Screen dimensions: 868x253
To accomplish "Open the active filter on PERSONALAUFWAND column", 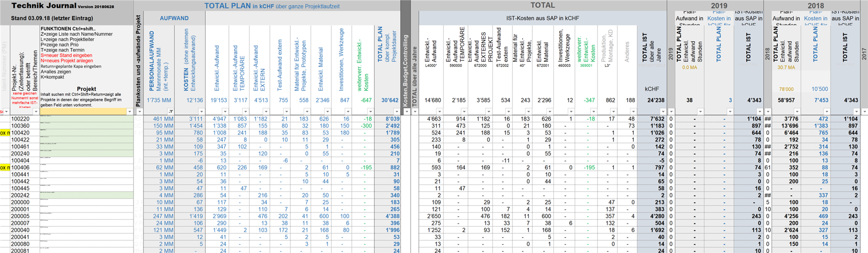I will click(x=171, y=111).
